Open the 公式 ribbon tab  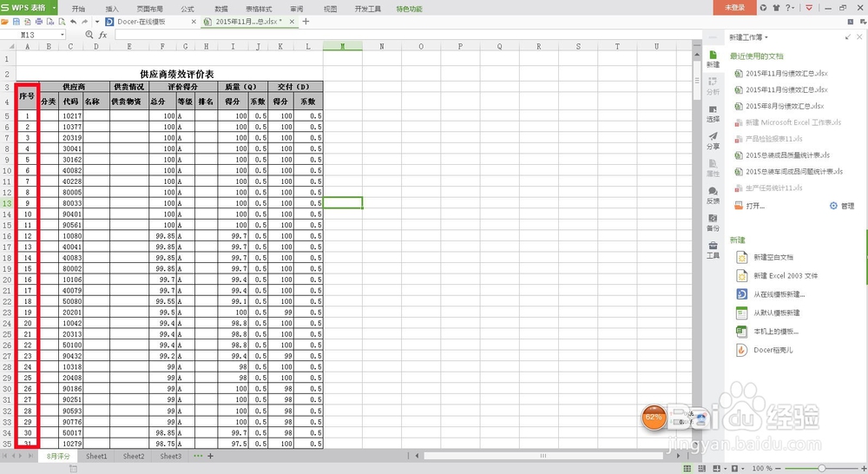[187, 9]
